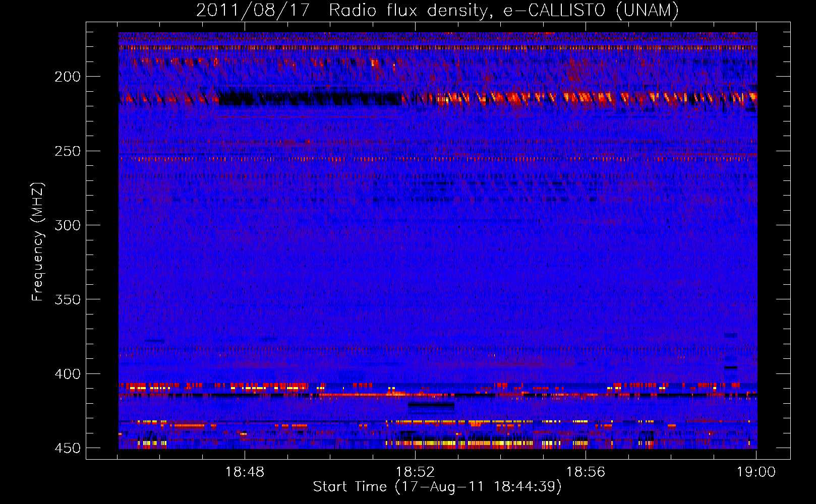Click the 300 frequency tick label
The width and height of the screenshot is (816, 504).
click(x=68, y=225)
